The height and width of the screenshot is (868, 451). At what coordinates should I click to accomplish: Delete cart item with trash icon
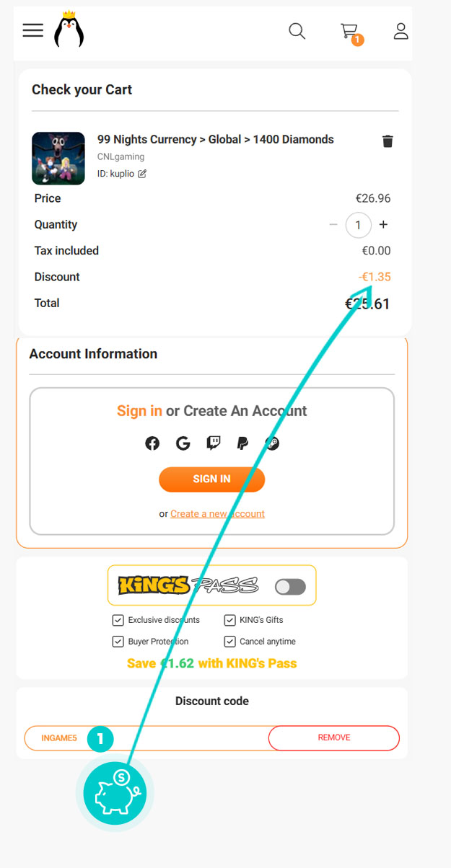[x=387, y=141]
